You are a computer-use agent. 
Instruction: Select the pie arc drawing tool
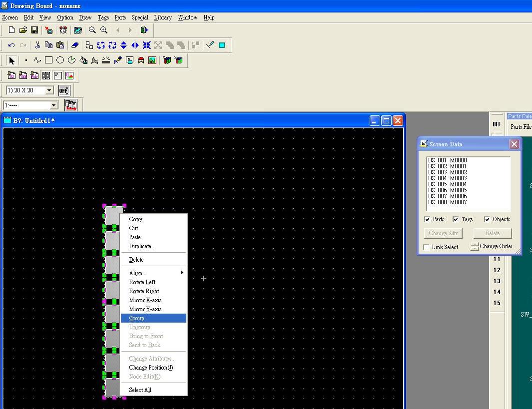click(71, 60)
